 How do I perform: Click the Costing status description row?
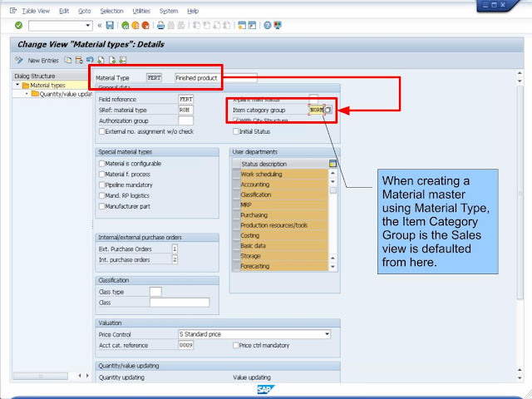tap(284, 235)
